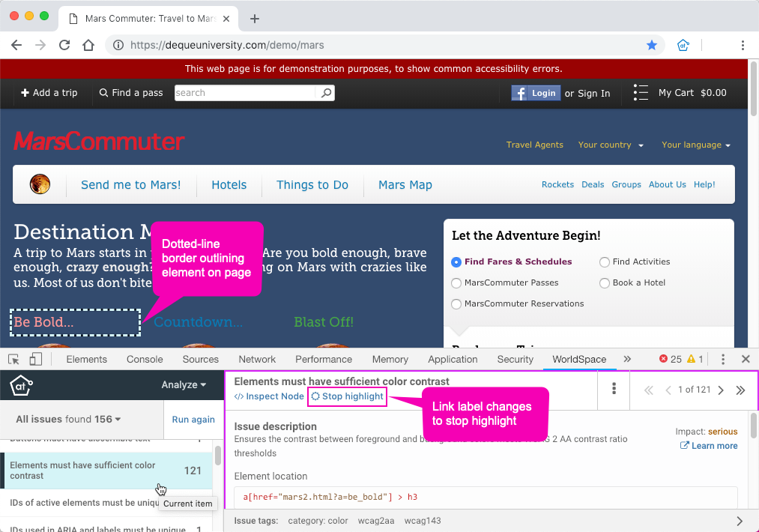Click into the search input field
The image size is (759, 532).
(x=244, y=92)
